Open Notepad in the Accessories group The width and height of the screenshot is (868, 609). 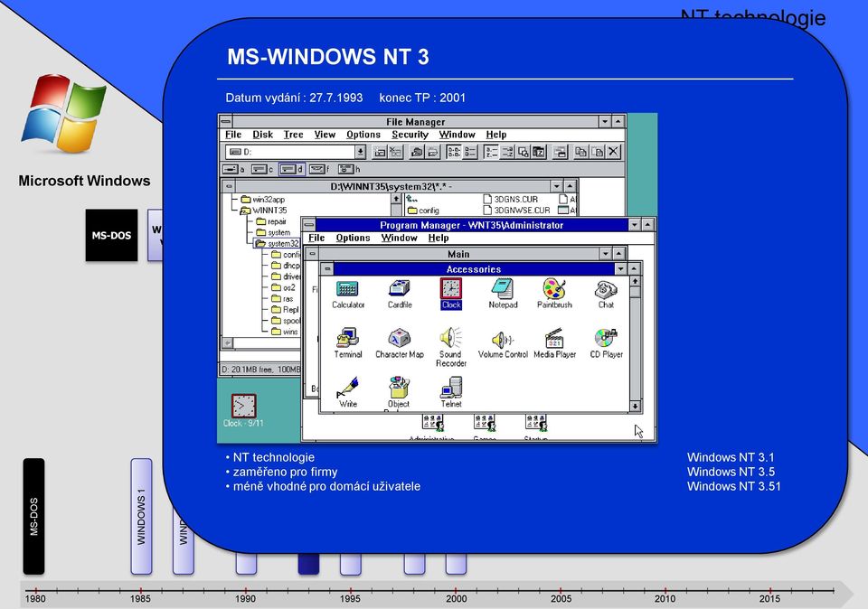tap(503, 294)
